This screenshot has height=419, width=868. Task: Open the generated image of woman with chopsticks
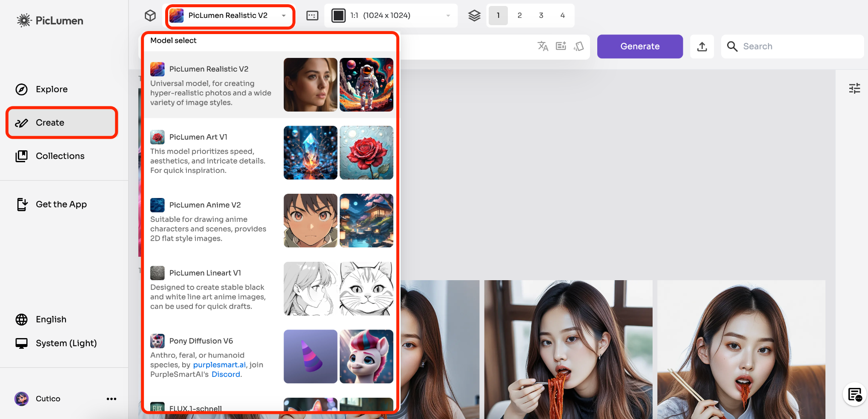[x=741, y=349]
